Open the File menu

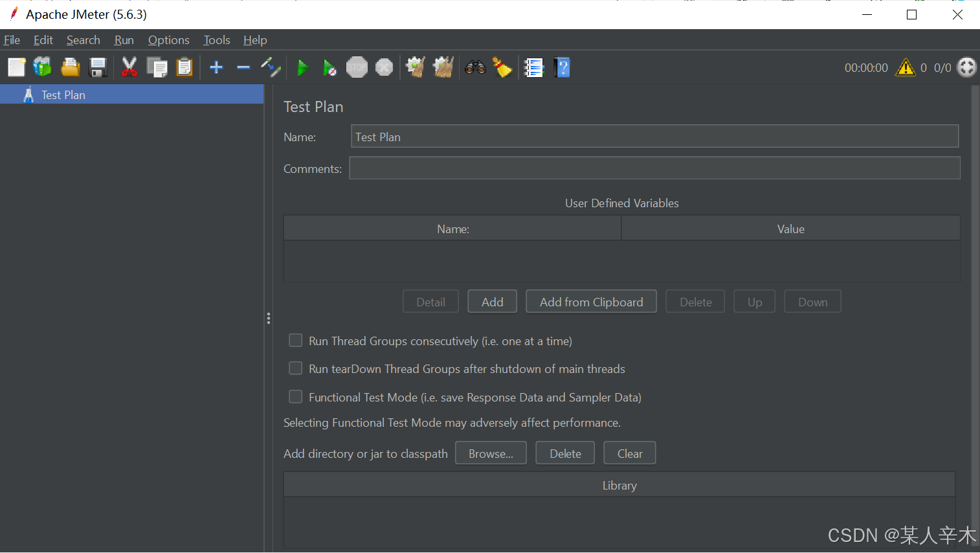point(12,40)
